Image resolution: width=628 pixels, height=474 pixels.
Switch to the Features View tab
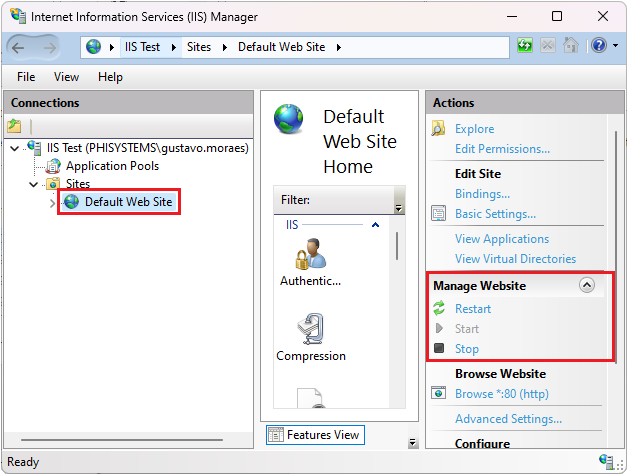pyautogui.click(x=315, y=435)
